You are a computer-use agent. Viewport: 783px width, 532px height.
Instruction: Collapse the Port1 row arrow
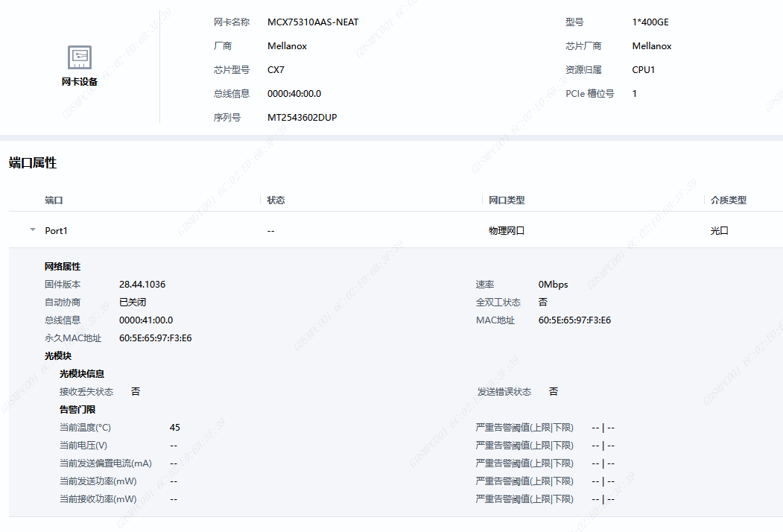[x=32, y=230]
